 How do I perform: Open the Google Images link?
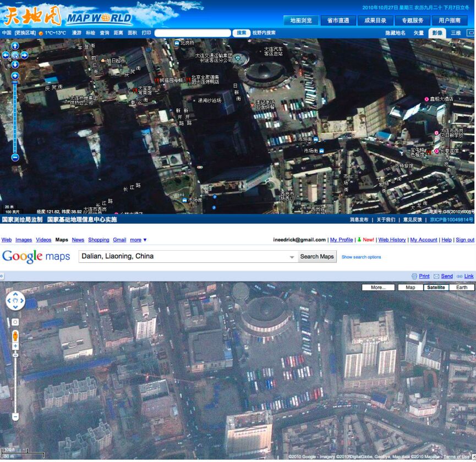[x=24, y=240]
